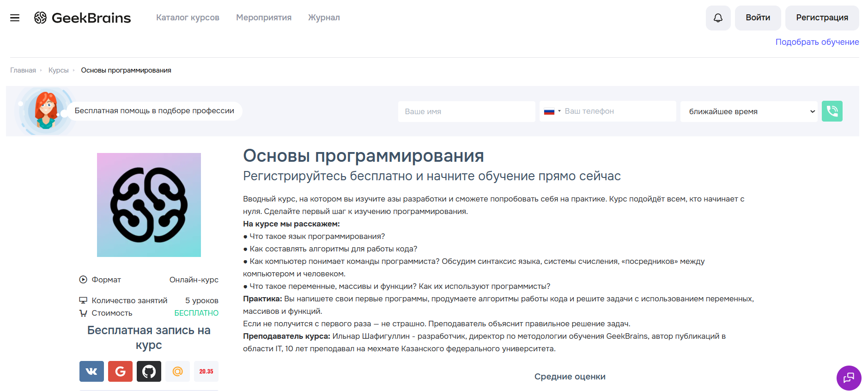
Task: Click the Войти button
Action: [x=758, y=18]
